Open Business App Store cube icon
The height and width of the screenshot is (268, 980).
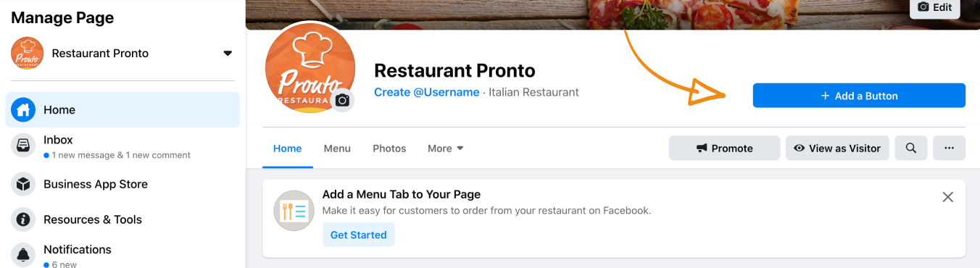(23, 184)
